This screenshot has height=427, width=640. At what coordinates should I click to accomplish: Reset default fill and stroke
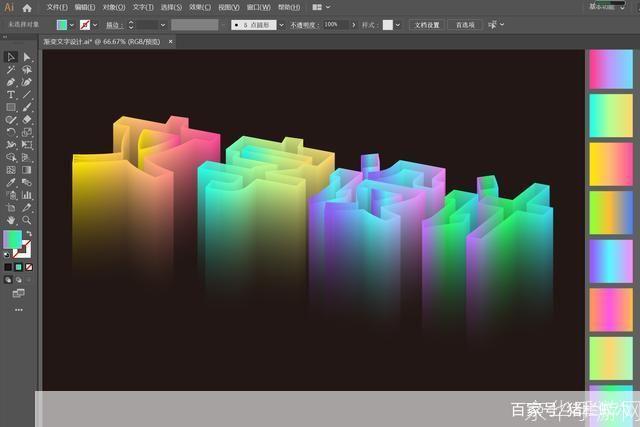7,255
